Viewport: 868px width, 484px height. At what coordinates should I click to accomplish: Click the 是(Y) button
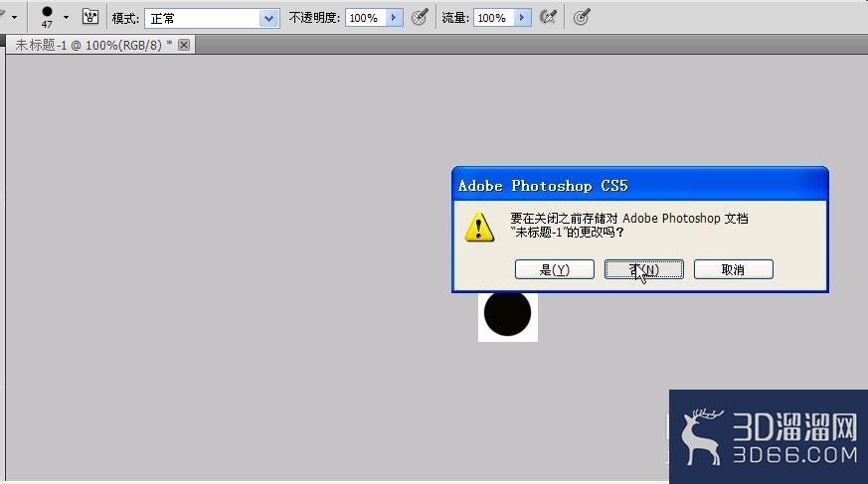554,269
